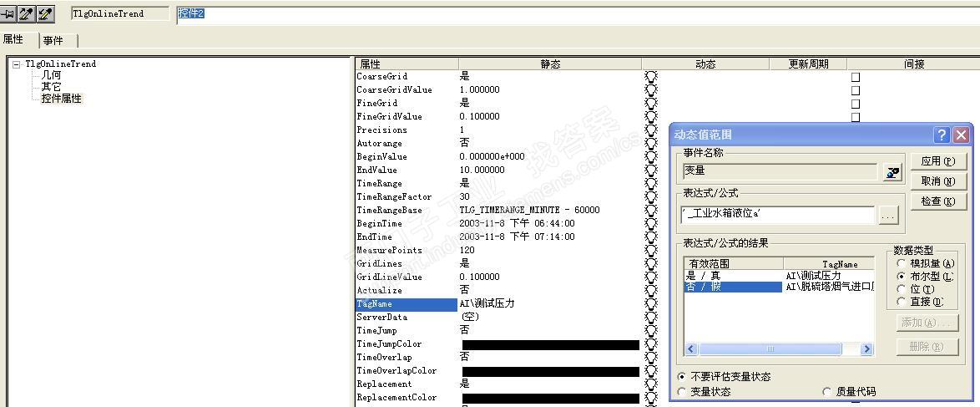980x407 pixels.
Task: Select 其它 in the property tree
Action: point(51,87)
